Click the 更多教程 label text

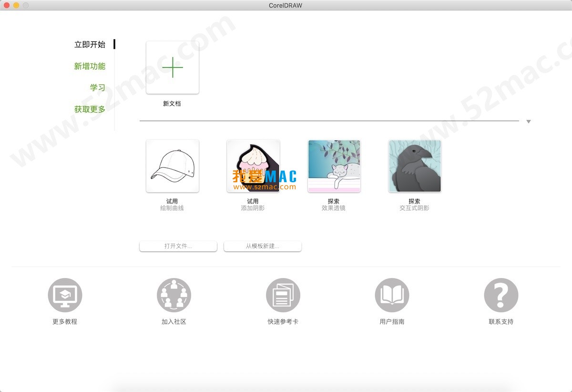coord(65,321)
